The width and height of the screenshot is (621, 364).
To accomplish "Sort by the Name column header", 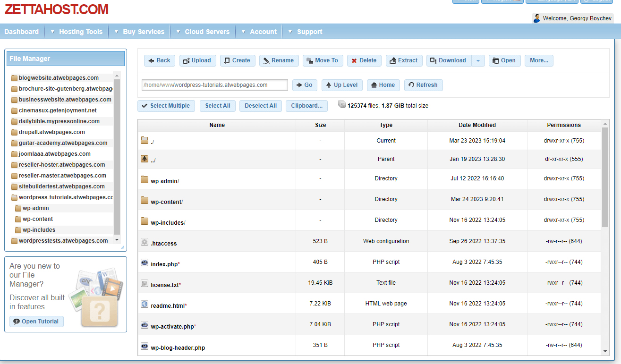I will click(217, 125).
